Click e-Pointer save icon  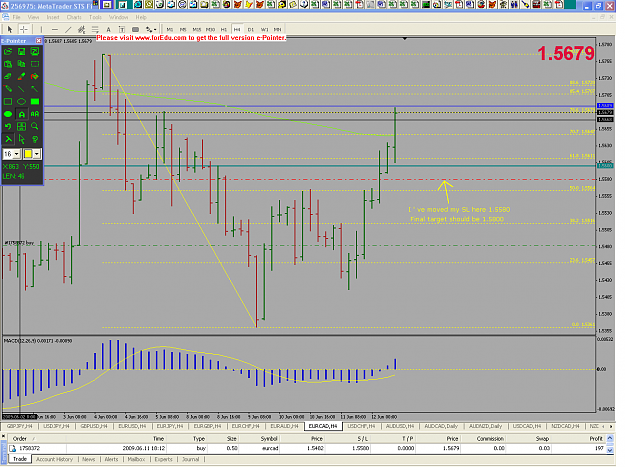tap(22, 51)
